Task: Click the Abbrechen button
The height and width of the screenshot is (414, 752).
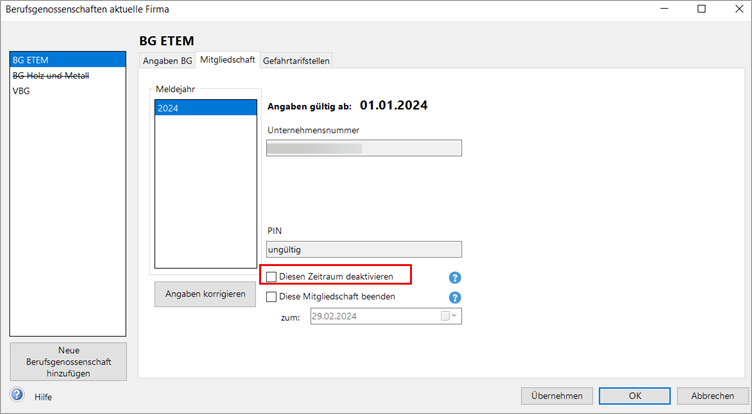Action: click(x=712, y=396)
